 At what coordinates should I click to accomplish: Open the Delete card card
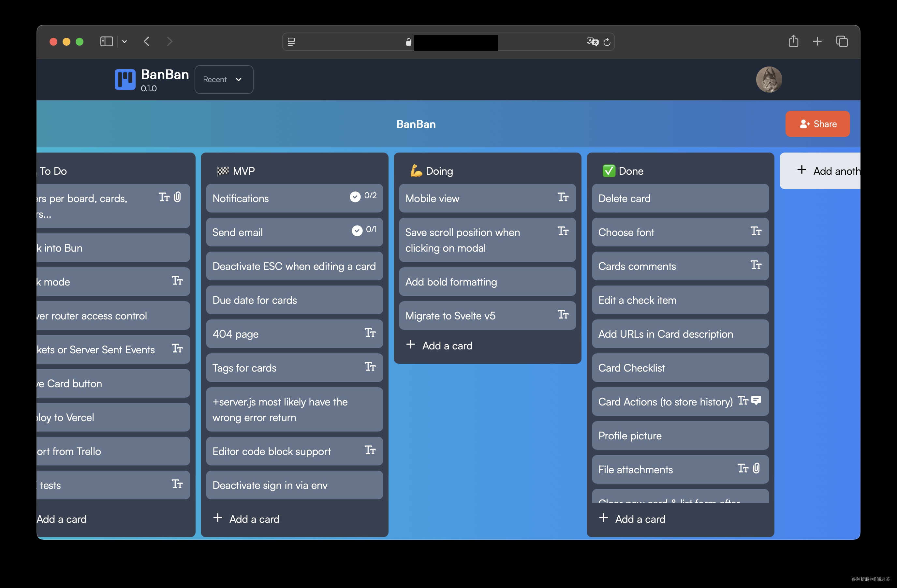click(x=680, y=198)
